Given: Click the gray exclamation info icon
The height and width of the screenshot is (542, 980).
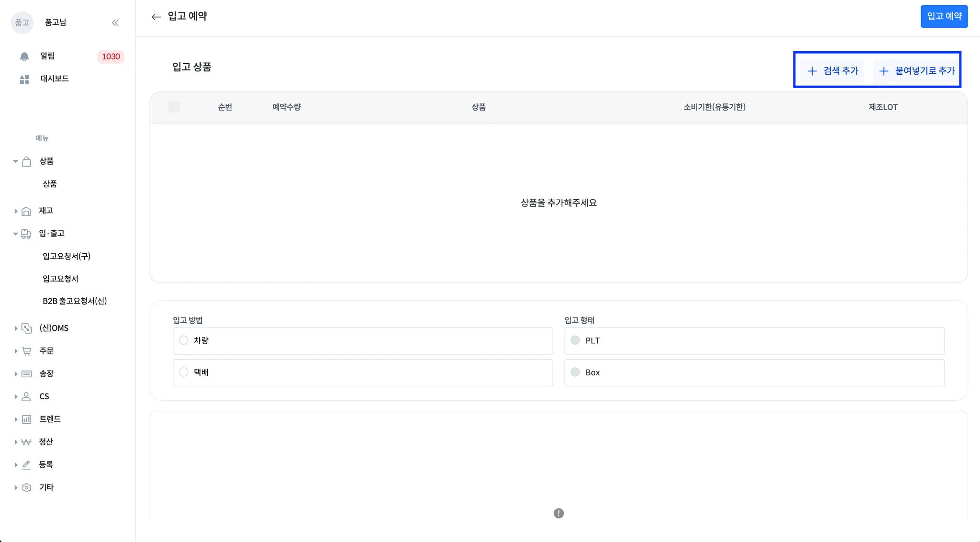Looking at the screenshot, I should [558, 513].
